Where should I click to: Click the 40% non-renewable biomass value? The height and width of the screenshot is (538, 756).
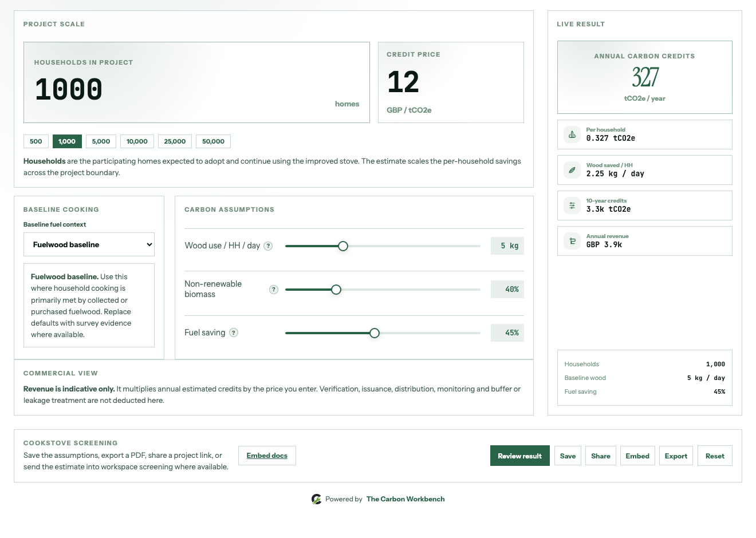coord(507,289)
